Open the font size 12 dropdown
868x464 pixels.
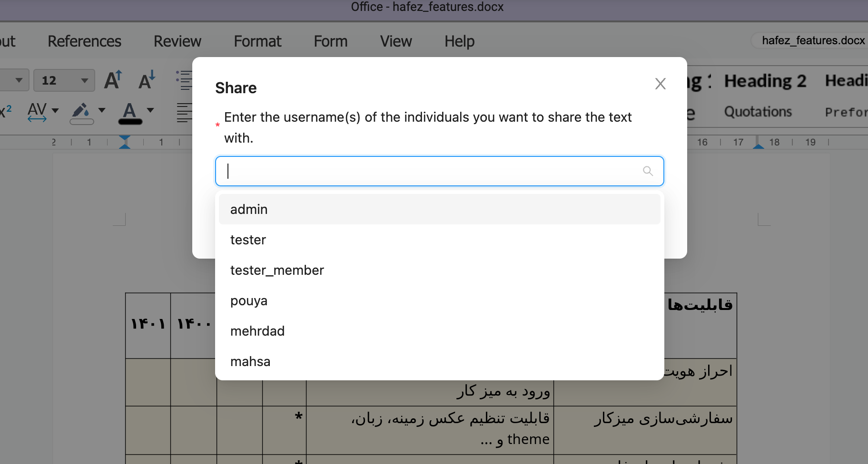coord(84,80)
